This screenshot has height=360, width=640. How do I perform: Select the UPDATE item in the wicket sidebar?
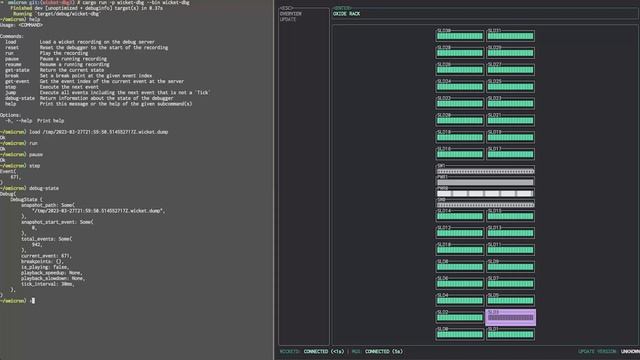click(288, 20)
